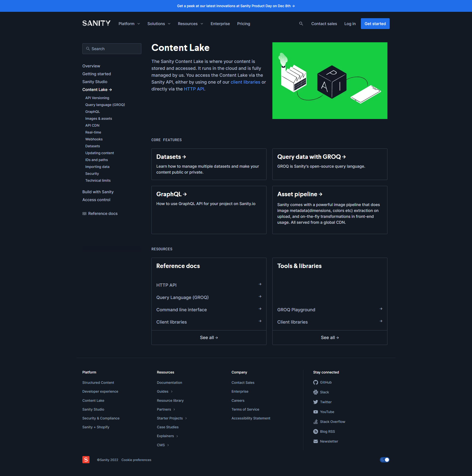Click the red Sanity S logo in footer
The width and height of the screenshot is (472, 476).
tap(86, 460)
